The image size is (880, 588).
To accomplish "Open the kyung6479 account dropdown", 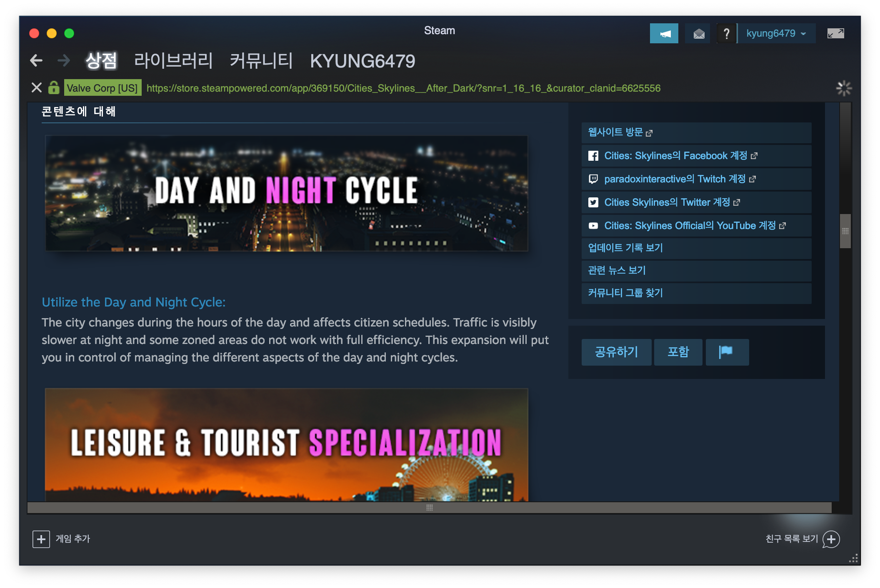I will [776, 33].
